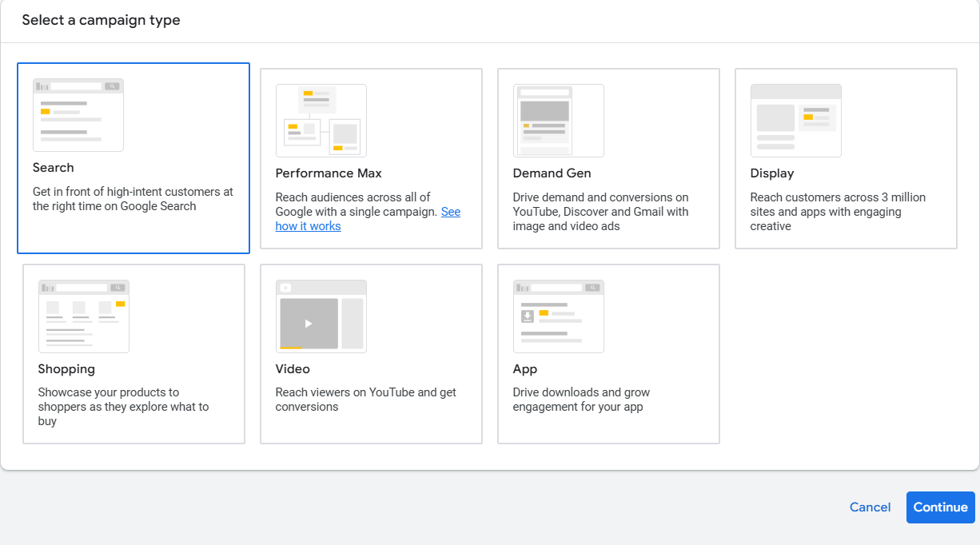Click the Video campaign illustration
980x545 pixels.
(x=321, y=316)
